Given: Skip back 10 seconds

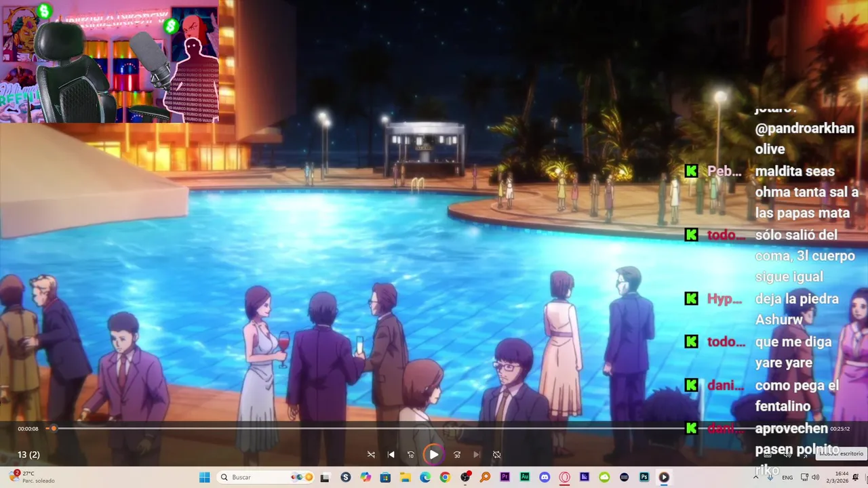Looking at the screenshot, I should click(411, 455).
